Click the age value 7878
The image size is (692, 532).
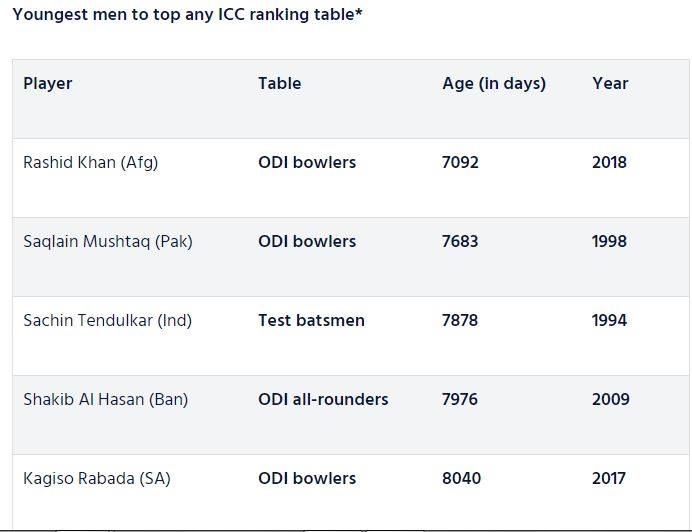[x=460, y=320]
